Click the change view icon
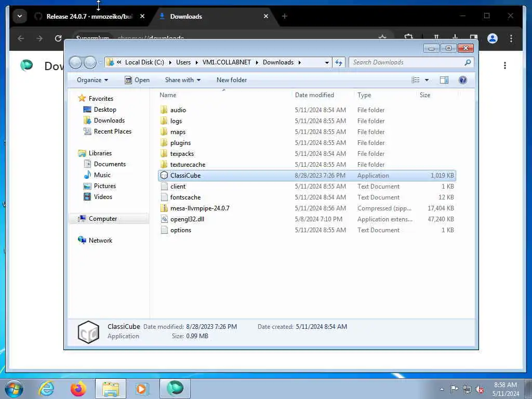This screenshot has height=399, width=532. click(416, 80)
